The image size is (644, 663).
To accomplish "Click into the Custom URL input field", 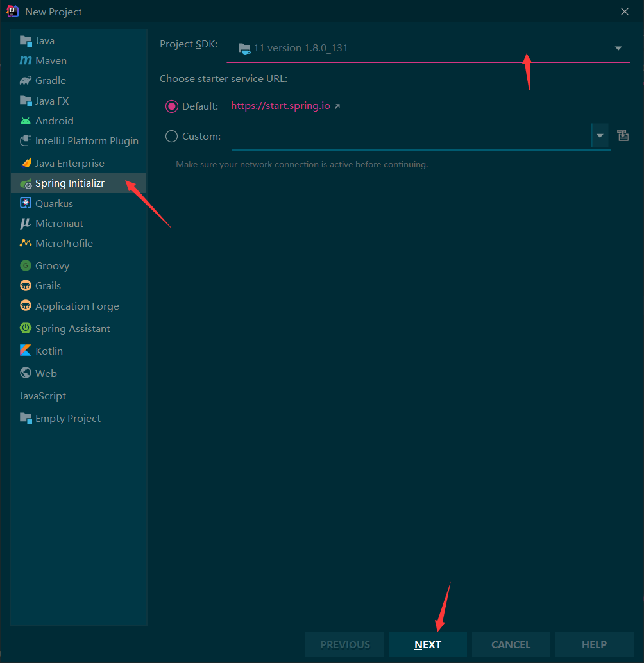I will [x=411, y=136].
